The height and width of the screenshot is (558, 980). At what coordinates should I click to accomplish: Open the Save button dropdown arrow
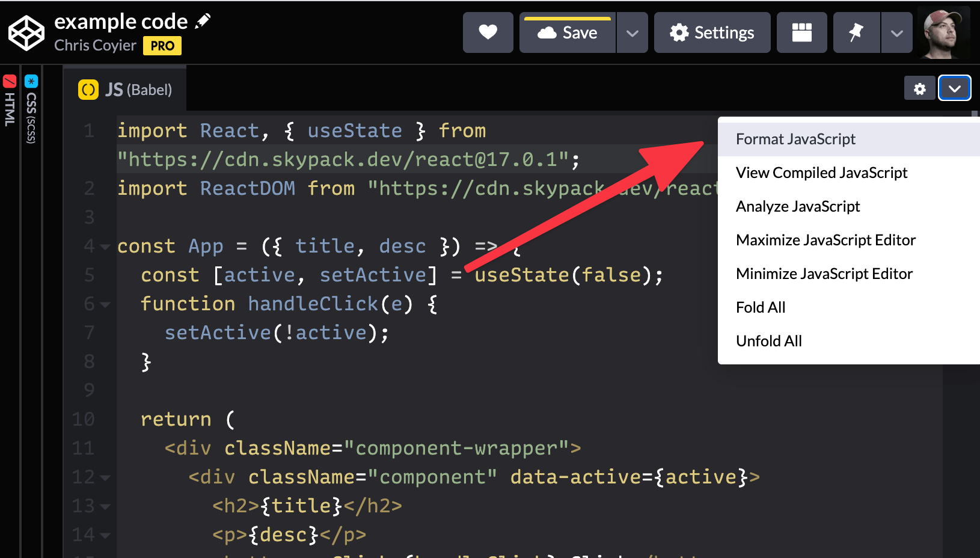coord(632,32)
